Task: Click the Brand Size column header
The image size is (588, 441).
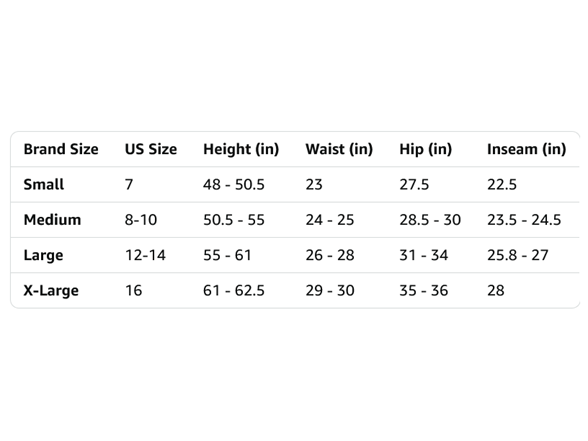Action: tap(61, 149)
